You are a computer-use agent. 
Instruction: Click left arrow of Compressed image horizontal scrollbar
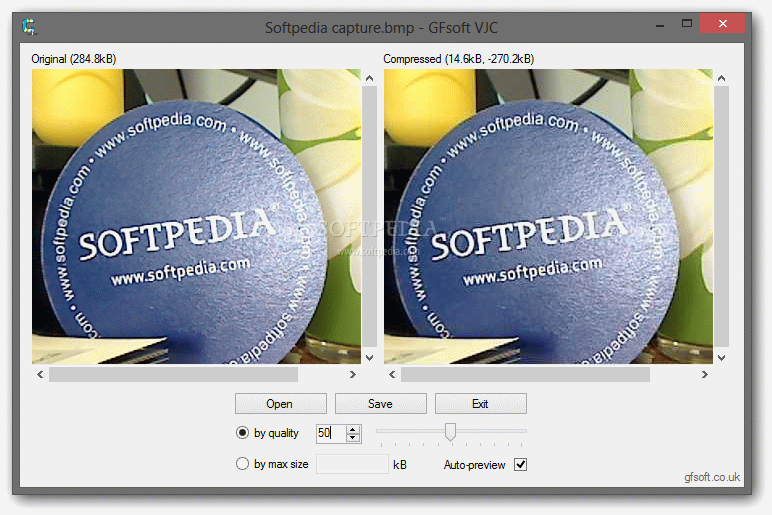point(392,375)
